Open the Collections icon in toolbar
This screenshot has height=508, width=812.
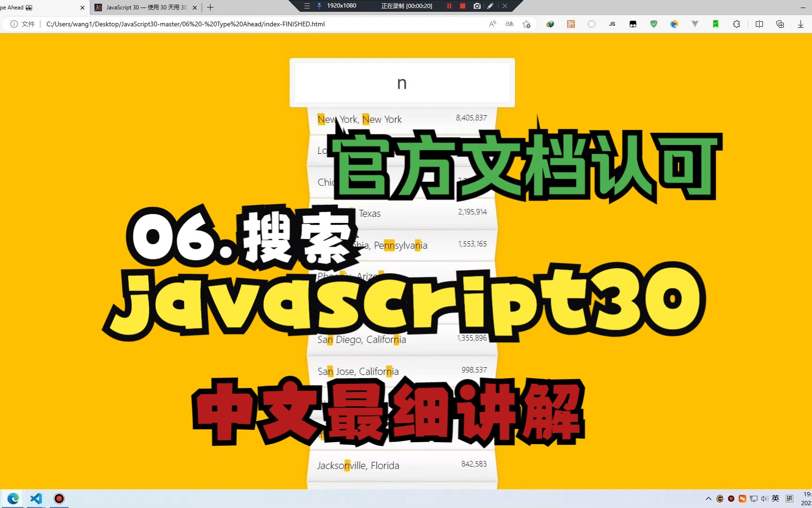780,24
